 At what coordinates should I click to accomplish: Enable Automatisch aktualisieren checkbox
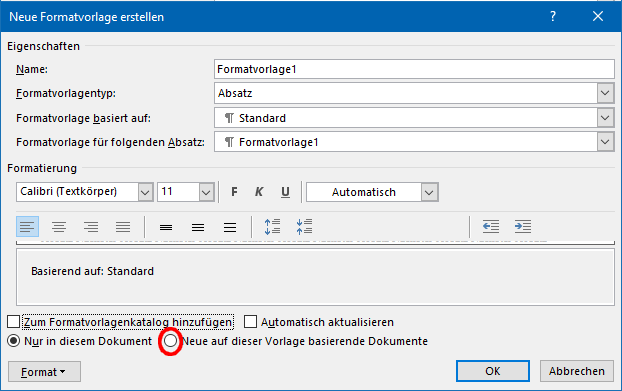click(x=250, y=322)
